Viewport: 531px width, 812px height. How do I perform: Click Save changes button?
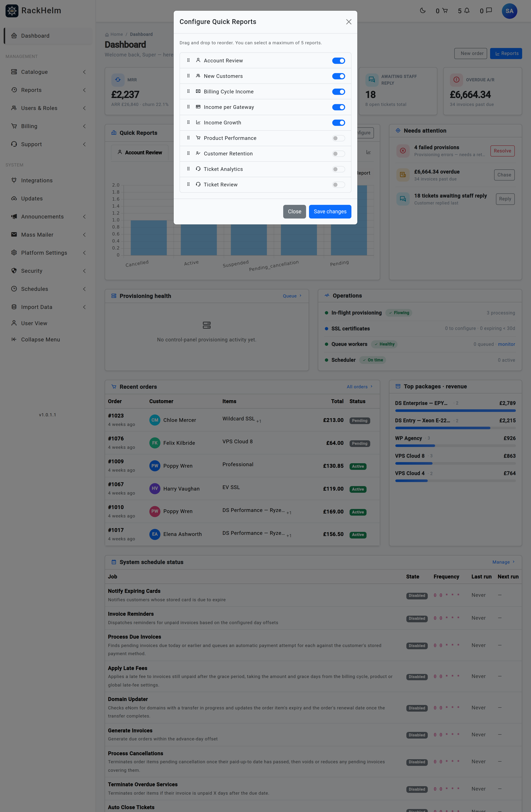pos(330,211)
